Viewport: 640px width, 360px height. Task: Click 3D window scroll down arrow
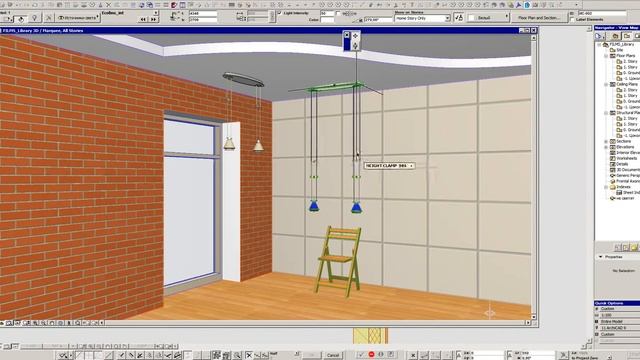click(533, 317)
